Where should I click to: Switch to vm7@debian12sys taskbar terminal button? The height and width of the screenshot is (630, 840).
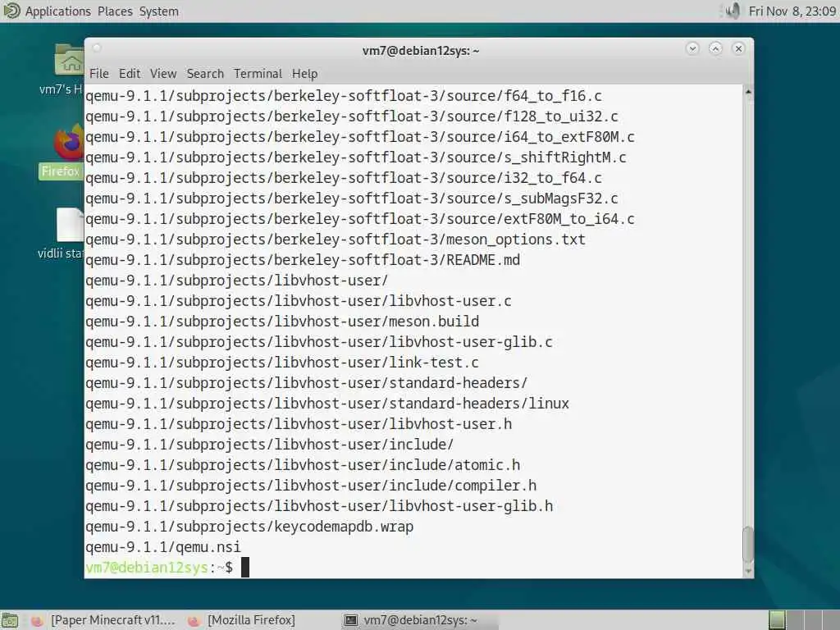click(419, 620)
